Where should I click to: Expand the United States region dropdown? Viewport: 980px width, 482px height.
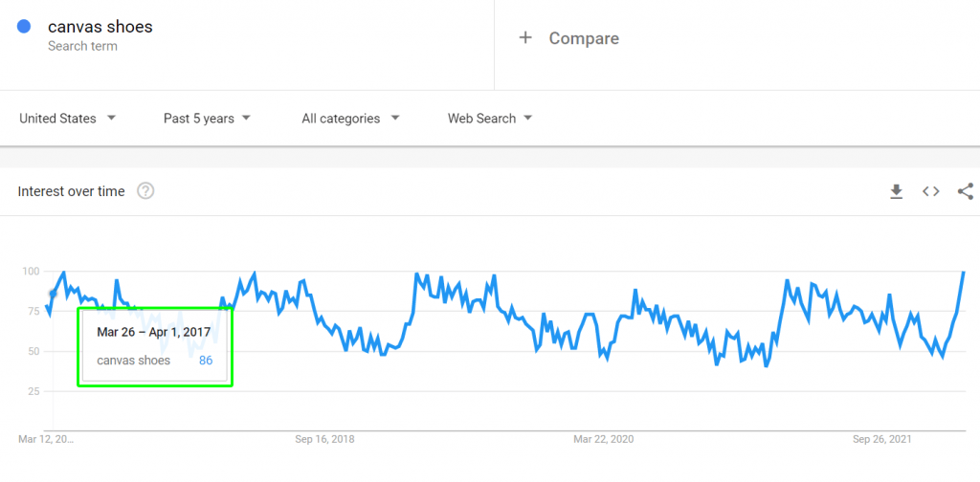pos(68,119)
